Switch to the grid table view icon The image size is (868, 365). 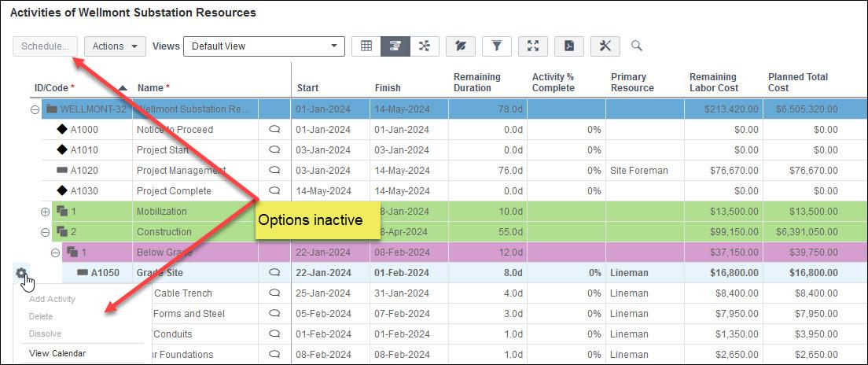pos(366,46)
